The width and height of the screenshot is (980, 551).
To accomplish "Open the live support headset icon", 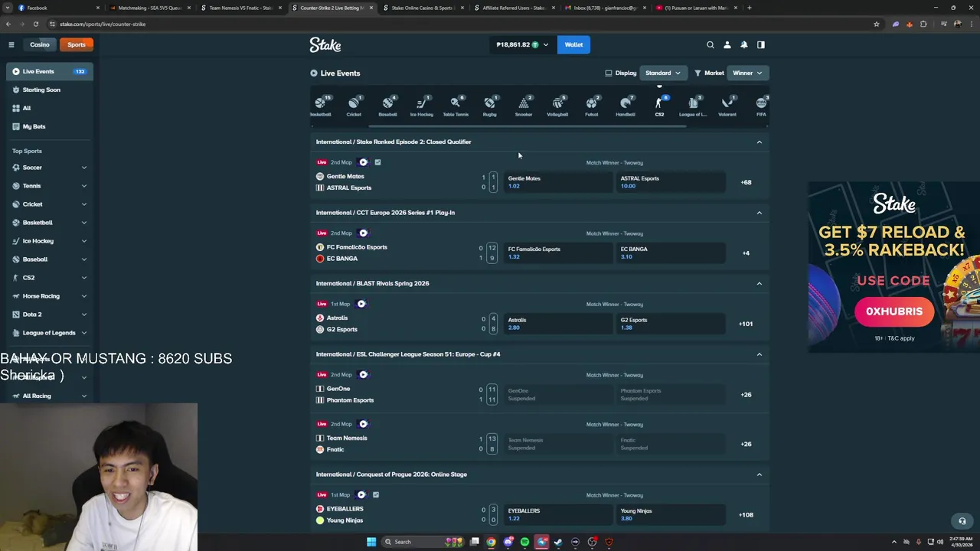I will [962, 521].
